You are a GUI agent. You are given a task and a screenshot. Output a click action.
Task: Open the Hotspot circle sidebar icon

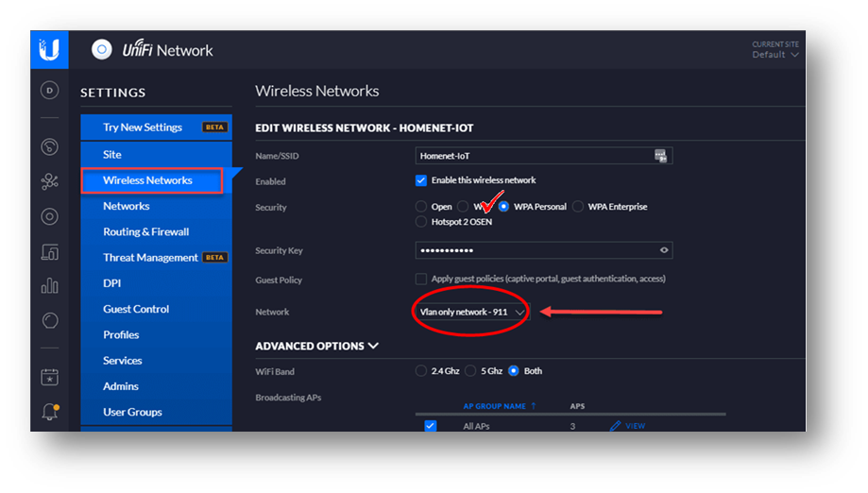(x=49, y=320)
